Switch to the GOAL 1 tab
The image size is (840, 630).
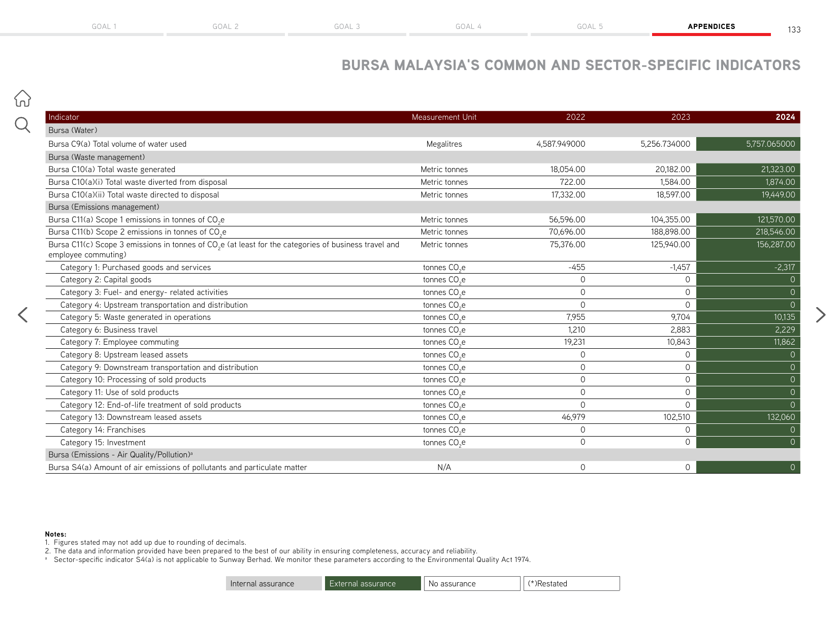coord(104,26)
